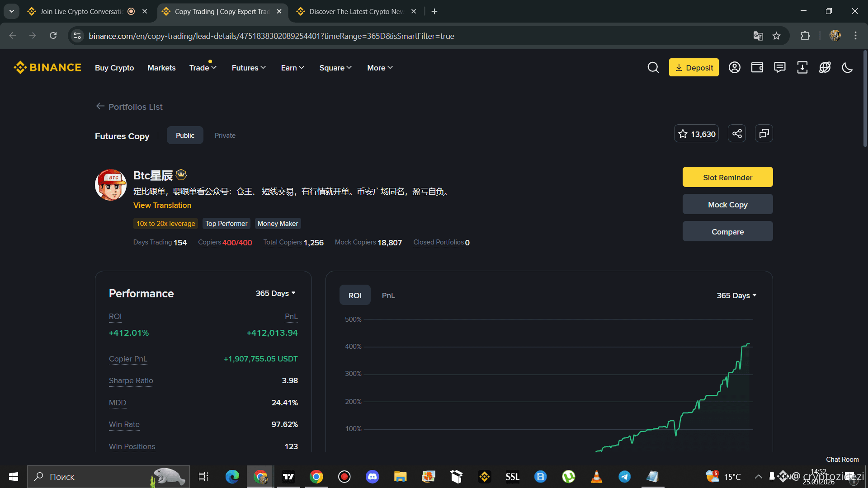This screenshot has width=868, height=488.
Task: Switch to Join Live Crypto Conversation tab
Action: click(81, 11)
